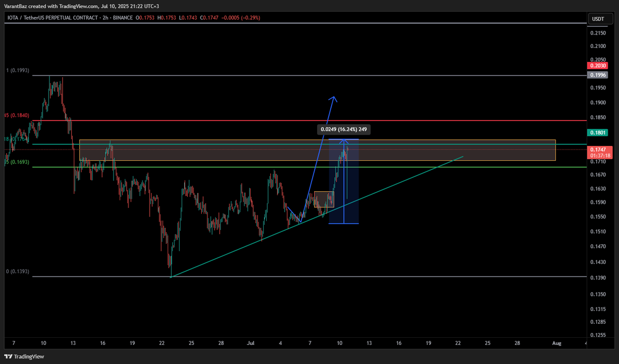Click the 0.1350 price axis label
Viewport: 619px width, 364px height.
[598, 294]
